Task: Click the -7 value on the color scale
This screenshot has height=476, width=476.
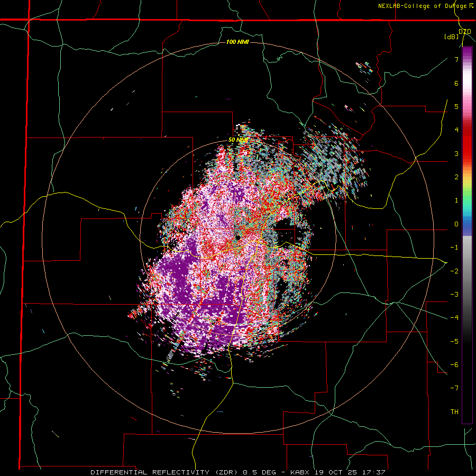Action: (455, 388)
